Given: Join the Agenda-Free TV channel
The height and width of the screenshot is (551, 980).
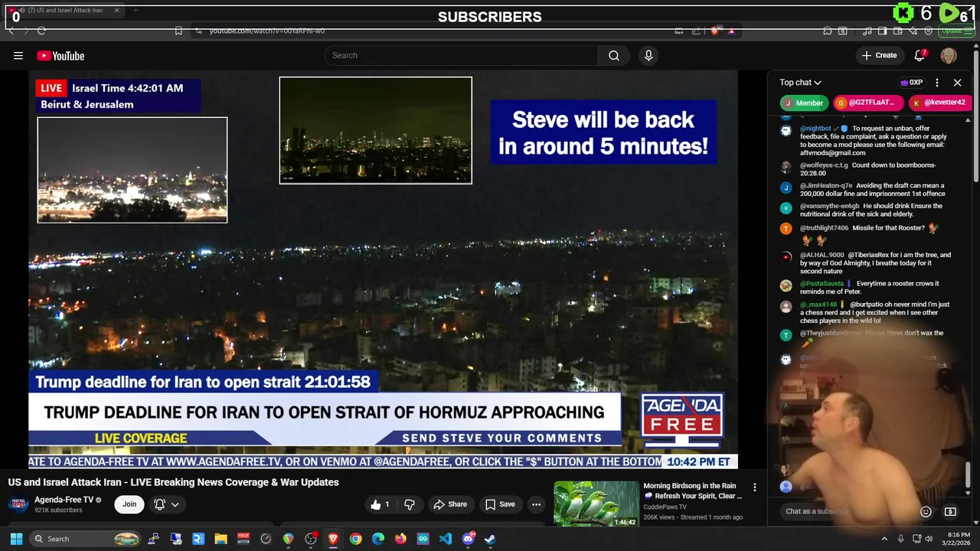Looking at the screenshot, I should click(x=129, y=504).
